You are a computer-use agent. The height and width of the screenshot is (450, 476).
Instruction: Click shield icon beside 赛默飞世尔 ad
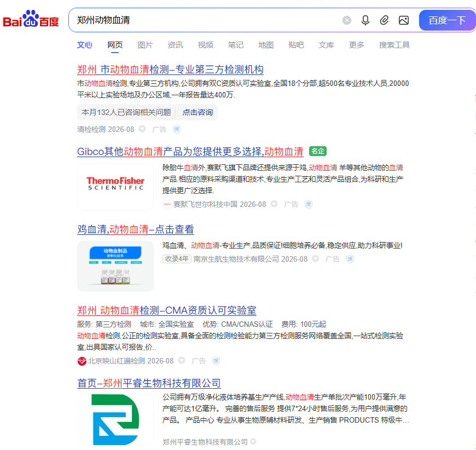(309, 204)
